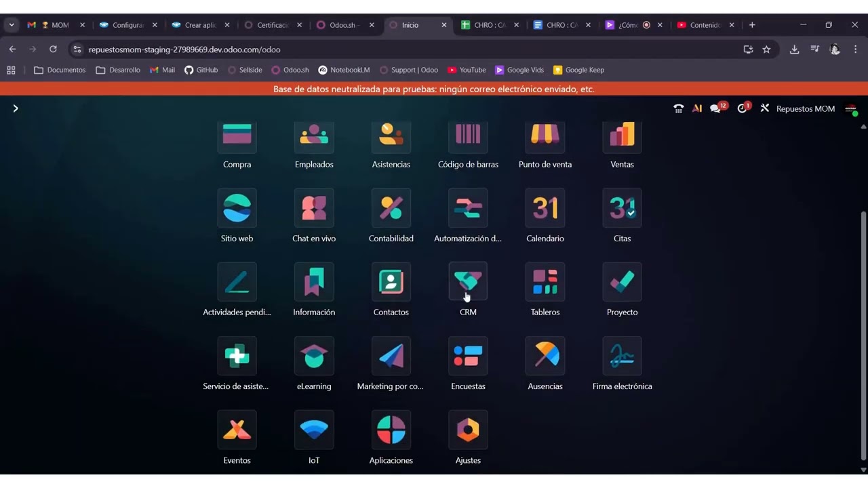Viewport: 868px width, 488px height.
Task: Open the Support | Odoo bookmark
Action: point(409,70)
